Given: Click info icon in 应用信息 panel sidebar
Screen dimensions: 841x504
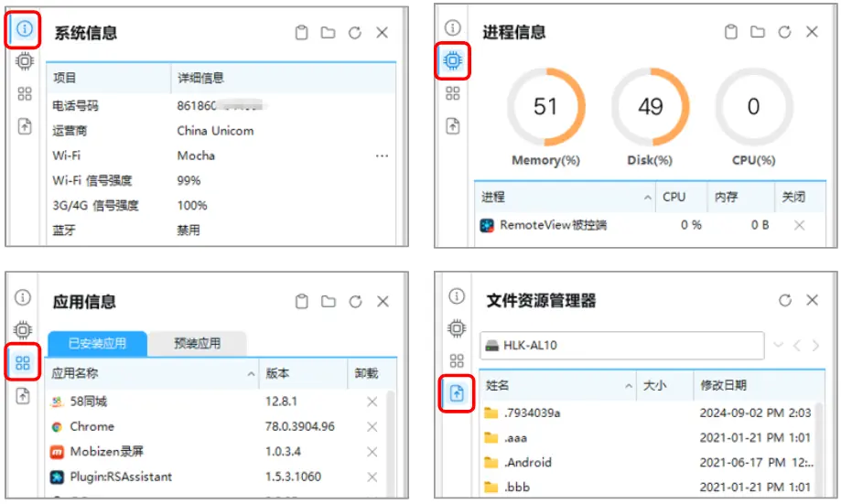Looking at the screenshot, I should 23,297.
